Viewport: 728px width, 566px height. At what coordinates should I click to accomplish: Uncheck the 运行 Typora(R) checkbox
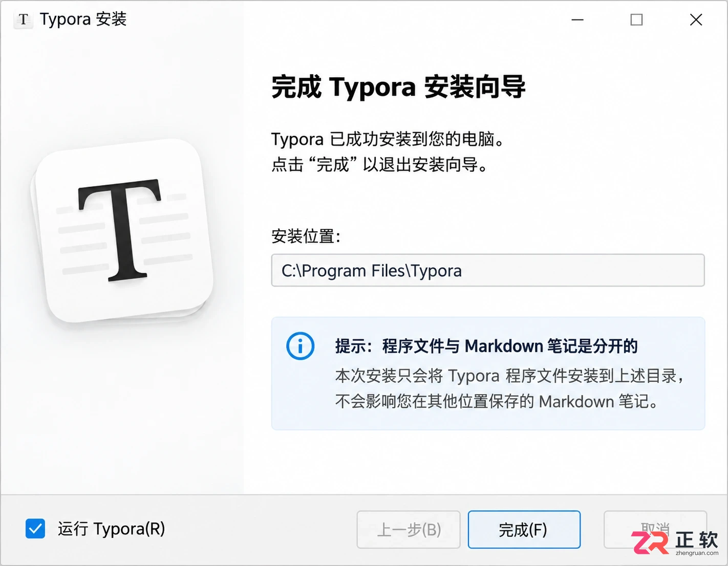[x=35, y=529]
